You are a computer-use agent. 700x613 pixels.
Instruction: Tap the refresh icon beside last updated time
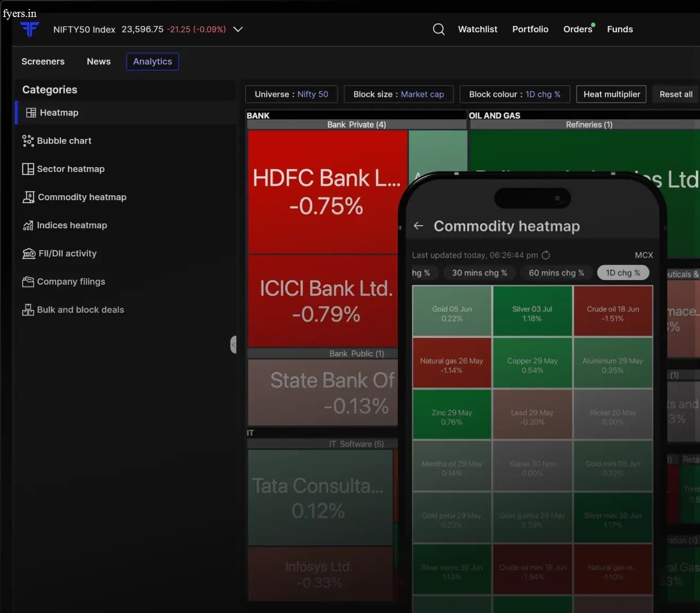click(x=546, y=255)
